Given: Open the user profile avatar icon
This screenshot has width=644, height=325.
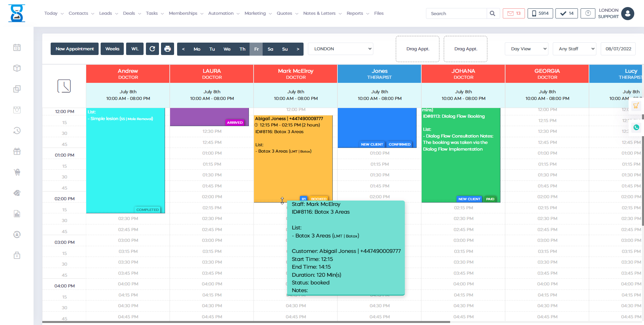Looking at the screenshot, I should coord(628,14).
